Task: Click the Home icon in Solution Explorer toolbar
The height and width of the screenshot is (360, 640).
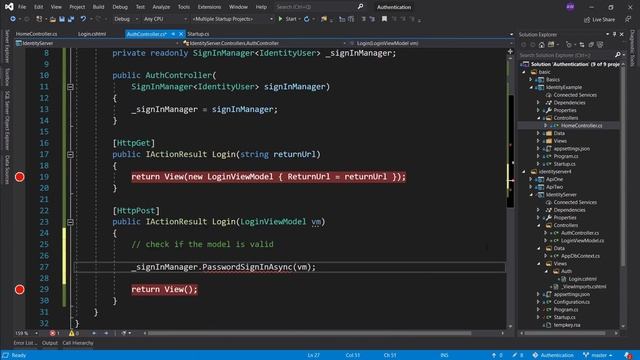Action: point(542,44)
